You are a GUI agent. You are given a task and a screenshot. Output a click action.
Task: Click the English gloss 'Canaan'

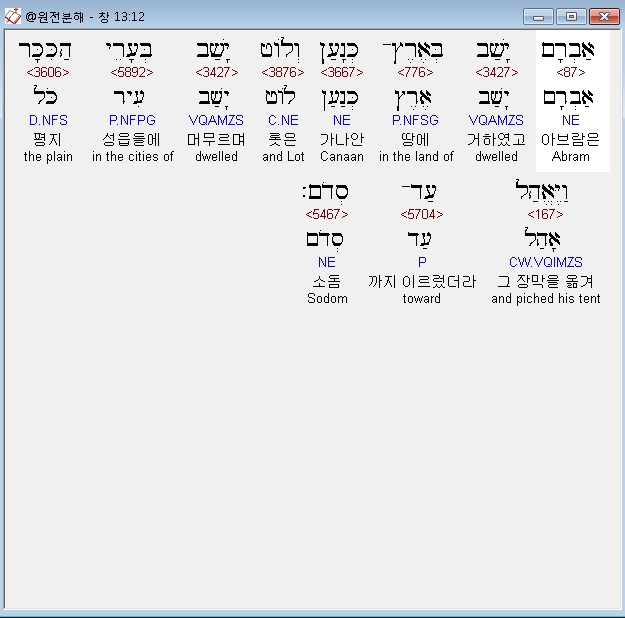(342, 156)
